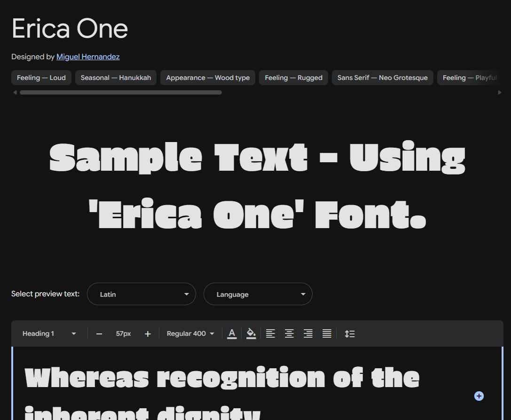Open Miguel Hernandez designer link
Viewport: 511px width, 420px height.
88,57
